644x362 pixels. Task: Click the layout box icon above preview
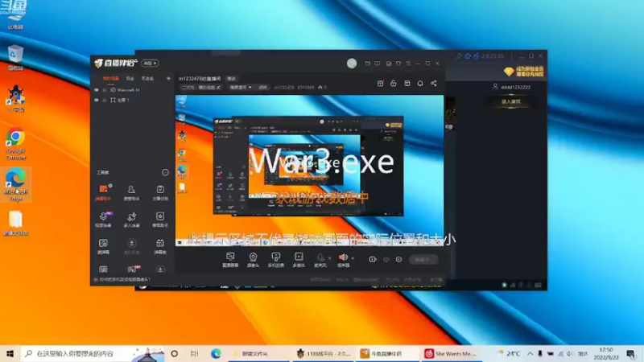coord(407,84)
